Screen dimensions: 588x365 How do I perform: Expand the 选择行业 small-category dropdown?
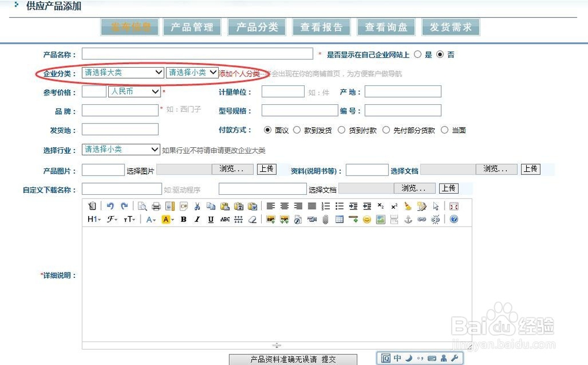coord(121,149)
